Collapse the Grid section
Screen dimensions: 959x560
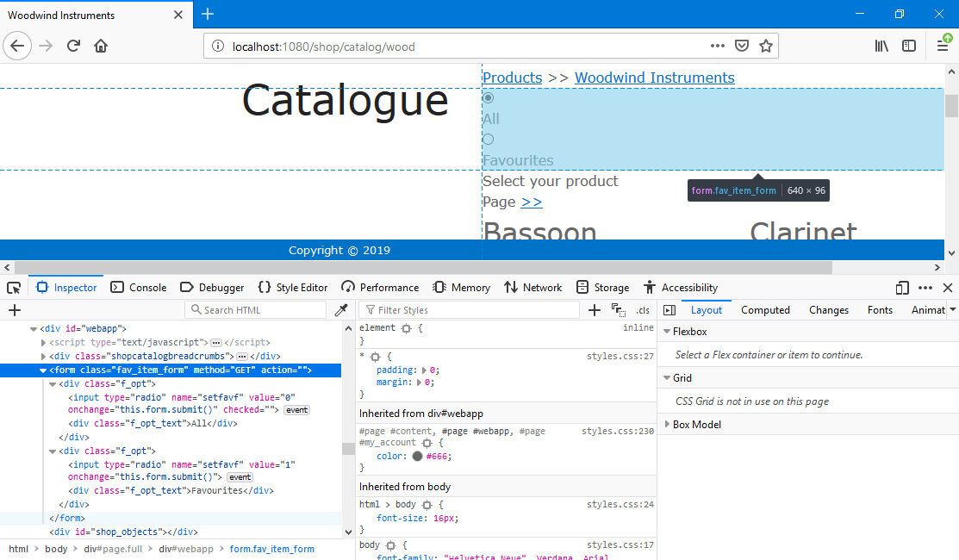[667, 378]
